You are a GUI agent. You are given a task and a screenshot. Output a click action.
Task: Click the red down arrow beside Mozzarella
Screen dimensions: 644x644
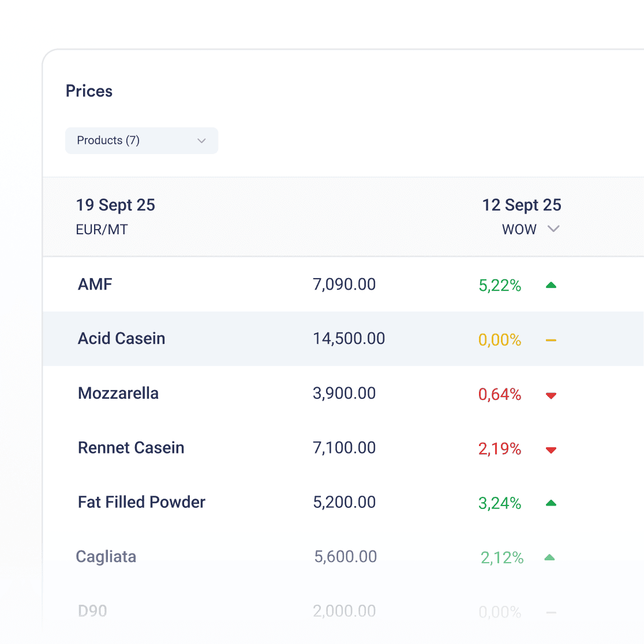click(x=551, y=395)
